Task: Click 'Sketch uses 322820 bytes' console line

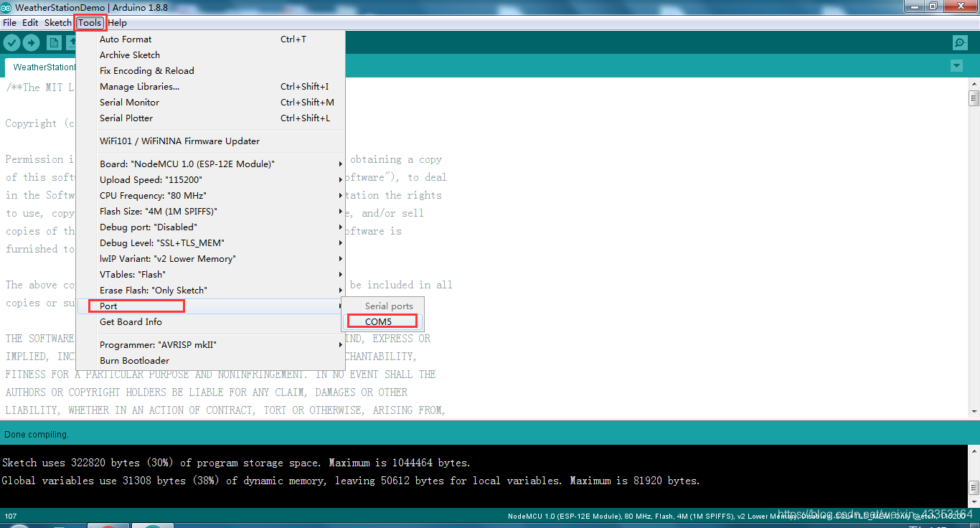Action: tap(236, 463)
